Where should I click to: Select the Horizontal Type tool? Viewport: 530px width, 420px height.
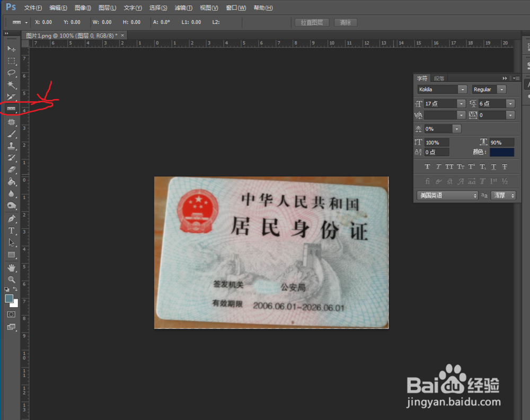pos(12,230)
